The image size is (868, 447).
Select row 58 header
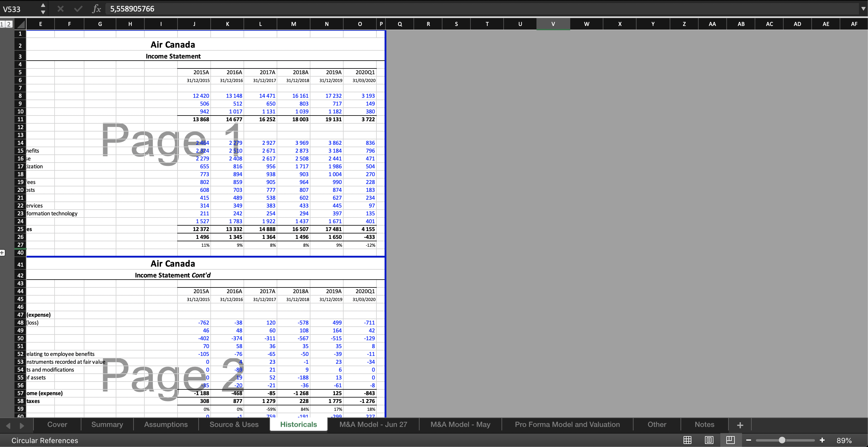pyautogui.click(x=20, y=401)
